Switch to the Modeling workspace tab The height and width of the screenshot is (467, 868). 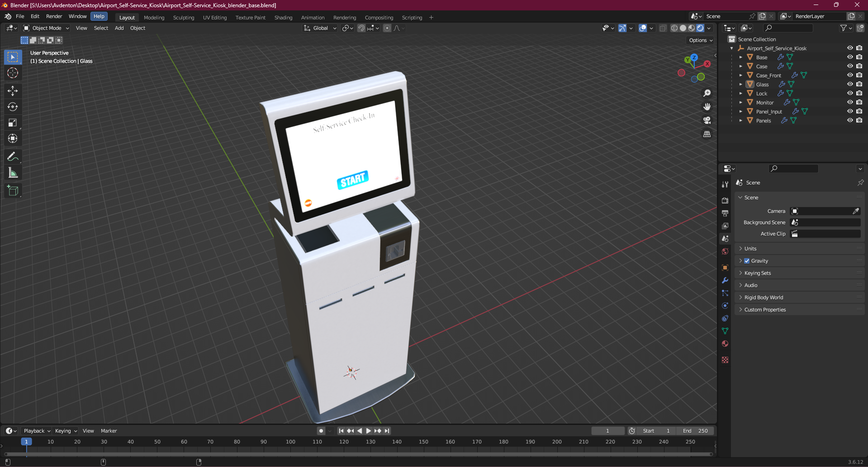154,18
